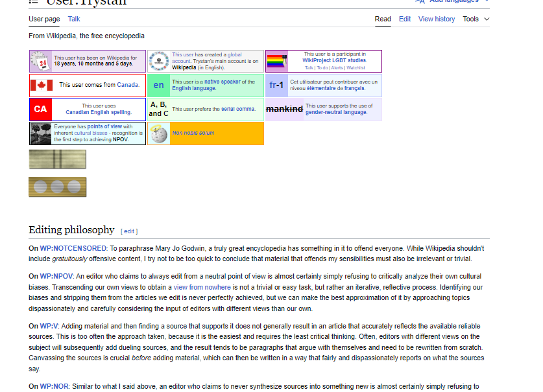Click the 'Alerts' link in LGBT userbox
This screenshot has height=392, width=543.
pyautogui.click(x=337, y=68)
